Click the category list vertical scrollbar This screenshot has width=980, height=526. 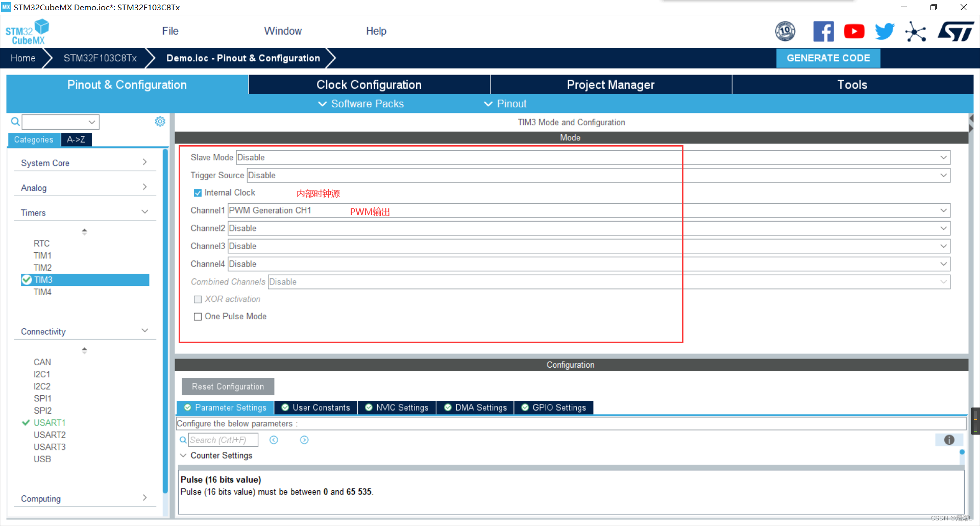click(x=165, y=322)
